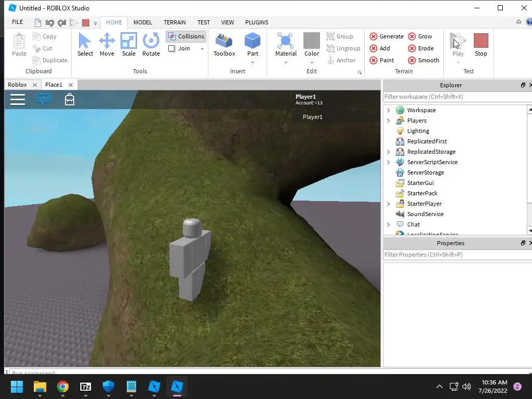Select Lighting in Explorer

pos(418,131)
